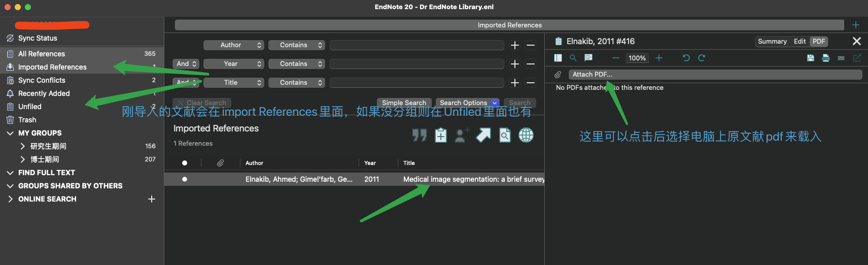Rotate PDF clockwise
Image resolution: width=868 pixels, height=265 pixels.
click(702, 58)
